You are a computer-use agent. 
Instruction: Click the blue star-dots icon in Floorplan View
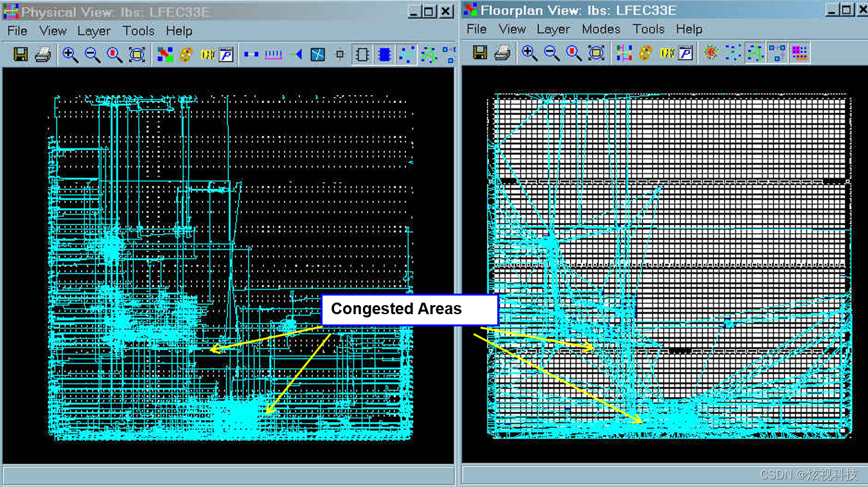732,53
